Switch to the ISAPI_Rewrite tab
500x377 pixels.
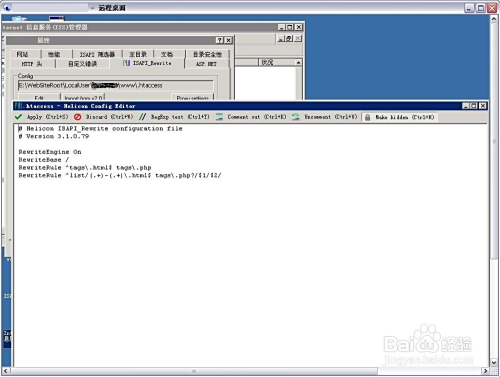point(147,63)
